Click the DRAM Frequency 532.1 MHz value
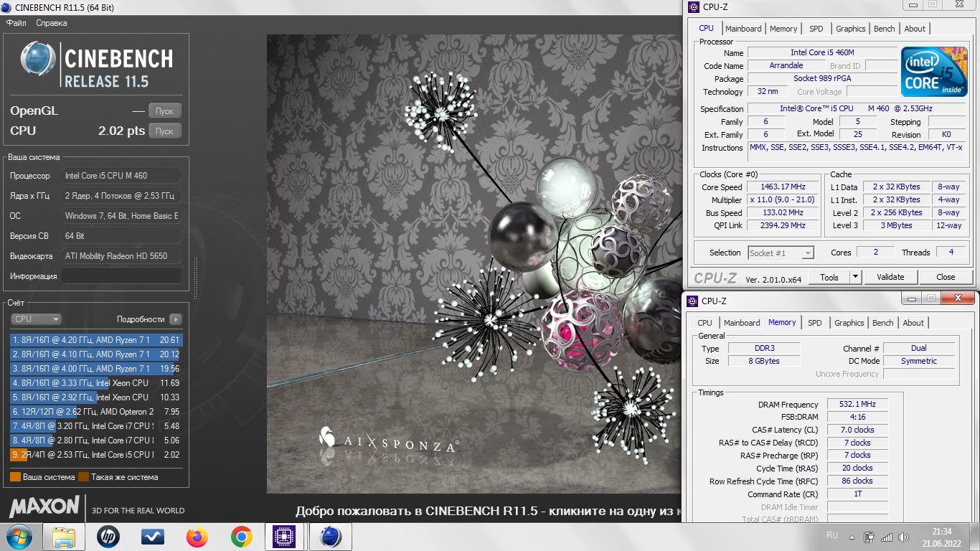 pos(857,404)
